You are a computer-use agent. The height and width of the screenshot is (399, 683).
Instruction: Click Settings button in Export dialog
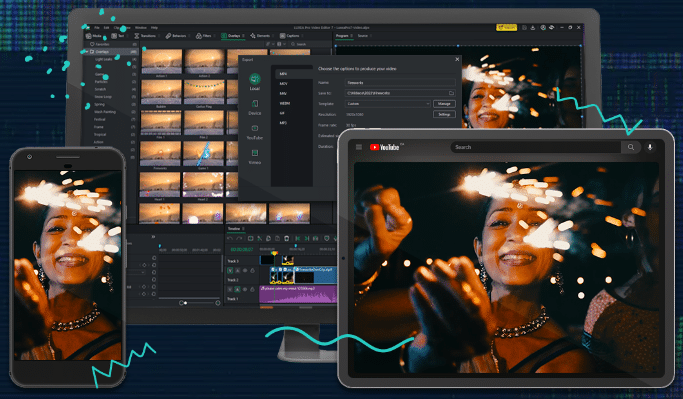(x=444, y=114)
